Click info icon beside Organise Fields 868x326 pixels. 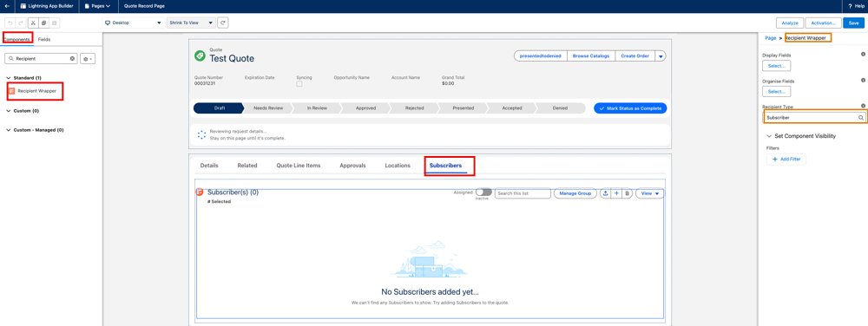[863, 80]
